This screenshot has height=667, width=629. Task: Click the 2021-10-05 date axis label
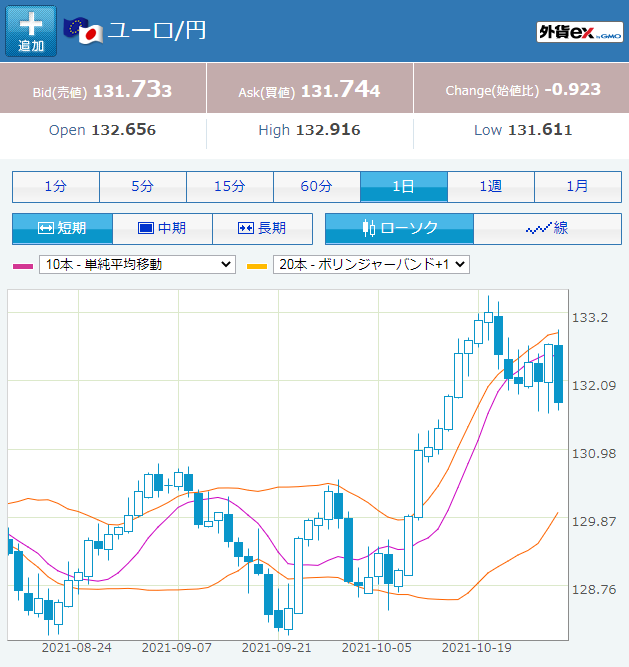[x=376, y=648]
